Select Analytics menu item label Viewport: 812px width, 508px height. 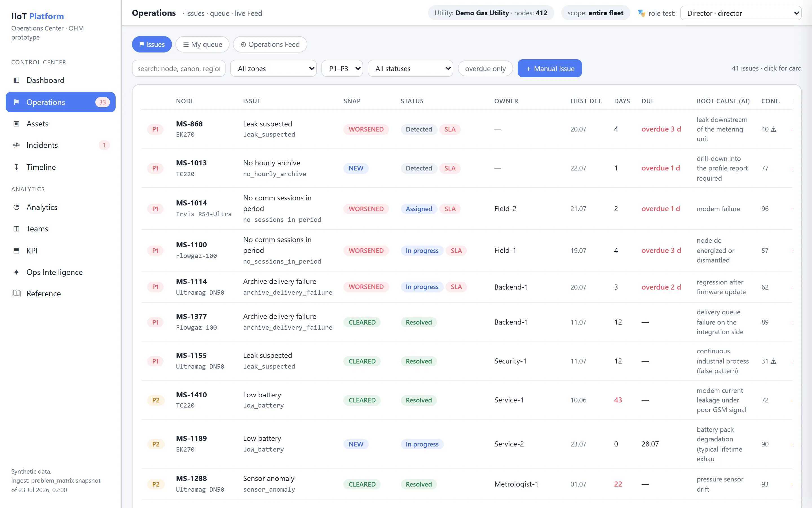tap(42, 207)
